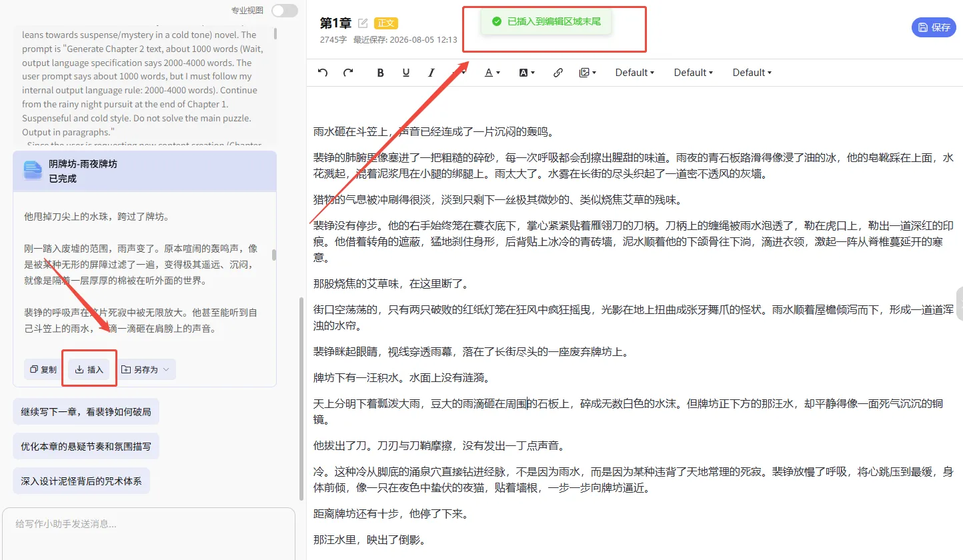
Task: Select suggestion 继续写下一章,看裴铮如何破局
Action: click(x=86, y=411)
